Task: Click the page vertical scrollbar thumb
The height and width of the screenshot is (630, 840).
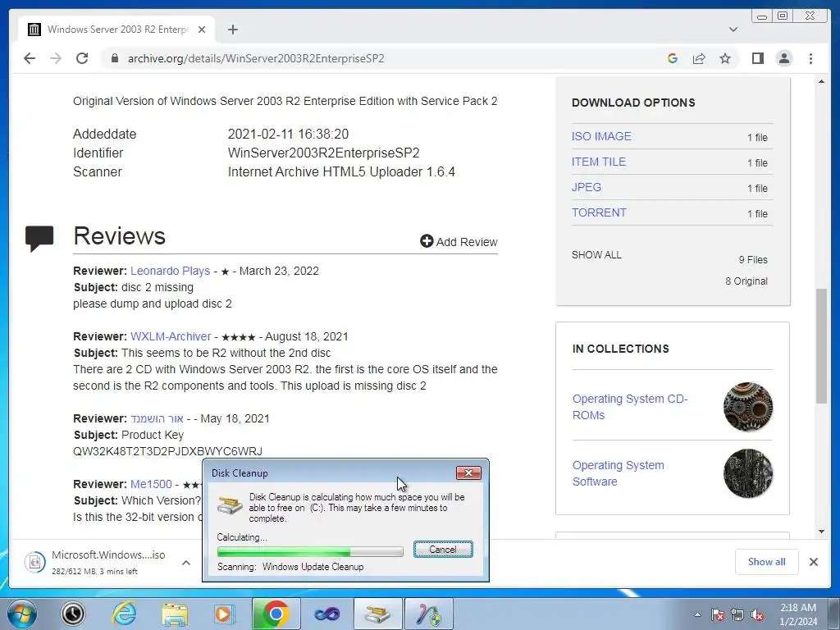Action: tap(822, 345)
